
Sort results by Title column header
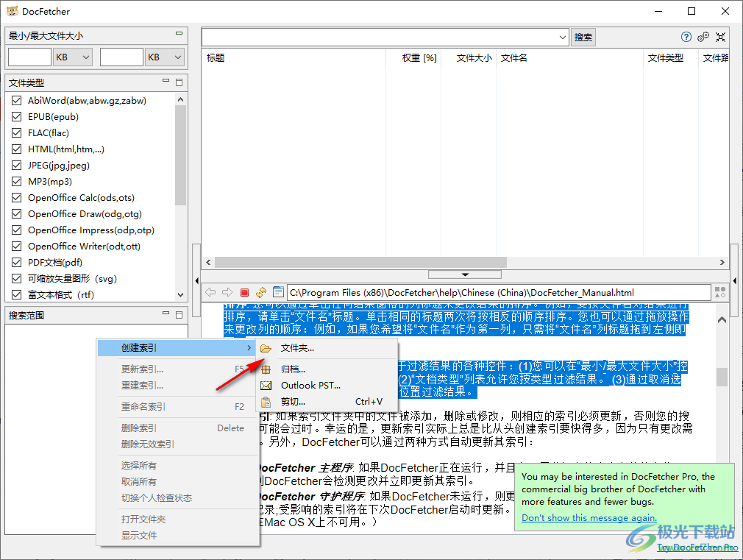[x=294, y=58]
